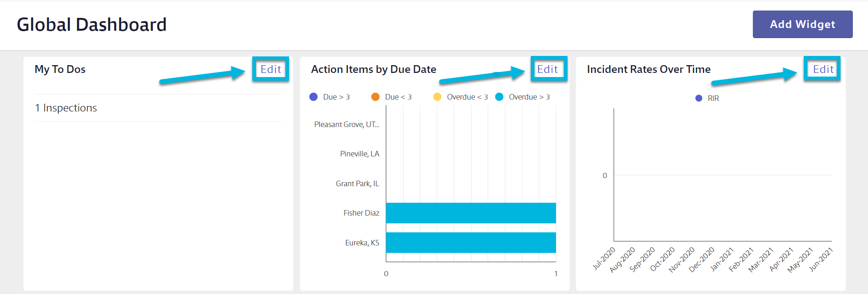Toggle the cyan Overdue > 3 legend dot
The image size is (868, 294).
click(x=499, y=97)
